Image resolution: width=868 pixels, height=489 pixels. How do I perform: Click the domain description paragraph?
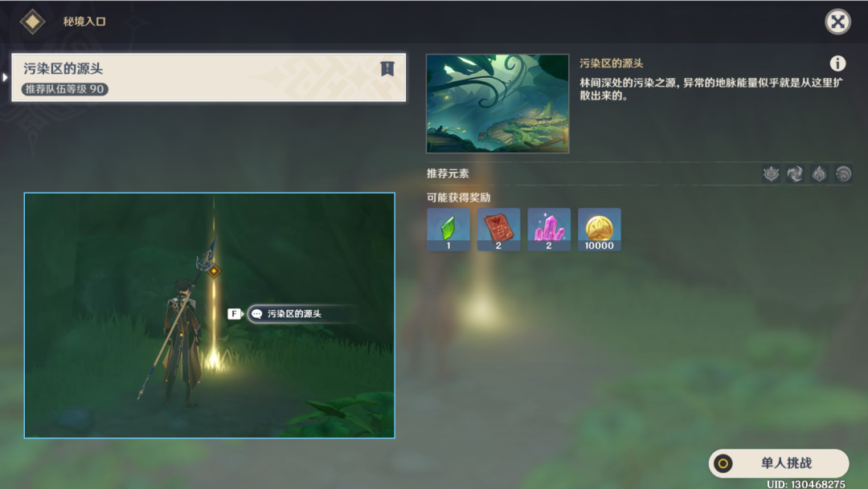click(x=710, y=89)
